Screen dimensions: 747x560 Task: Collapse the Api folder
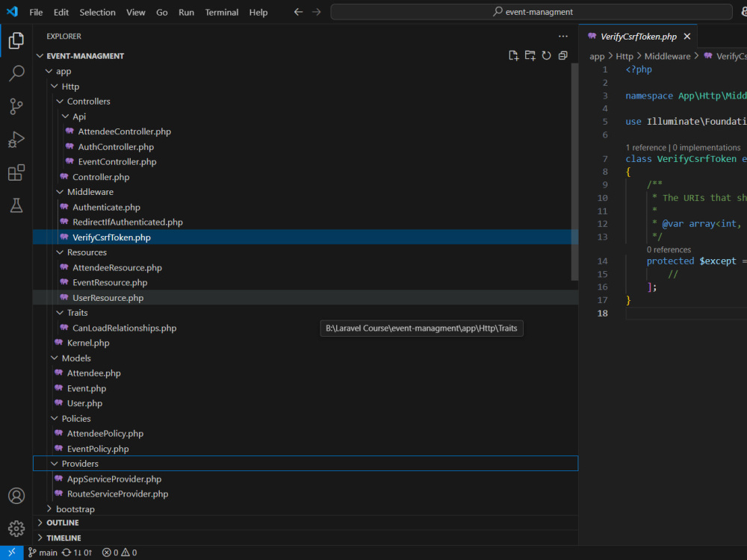coord(65,116)
